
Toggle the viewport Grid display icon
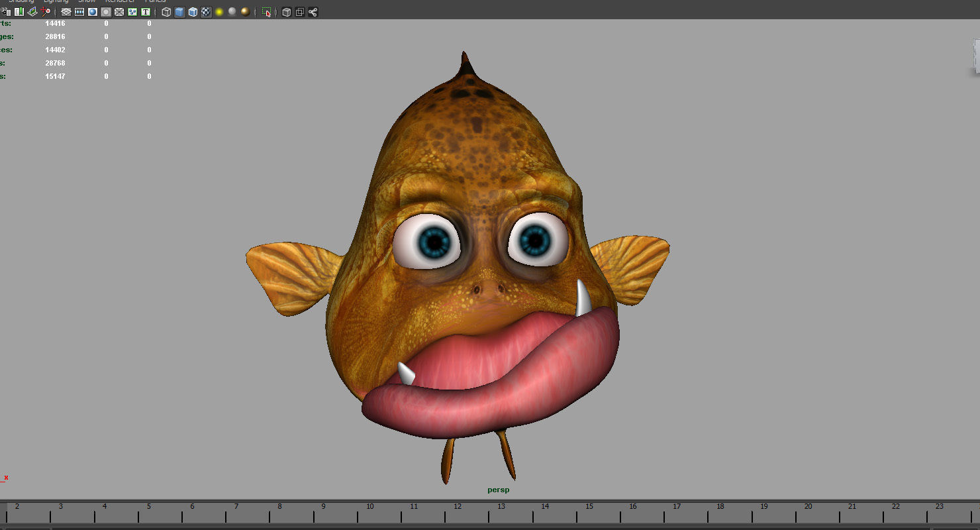66,12
